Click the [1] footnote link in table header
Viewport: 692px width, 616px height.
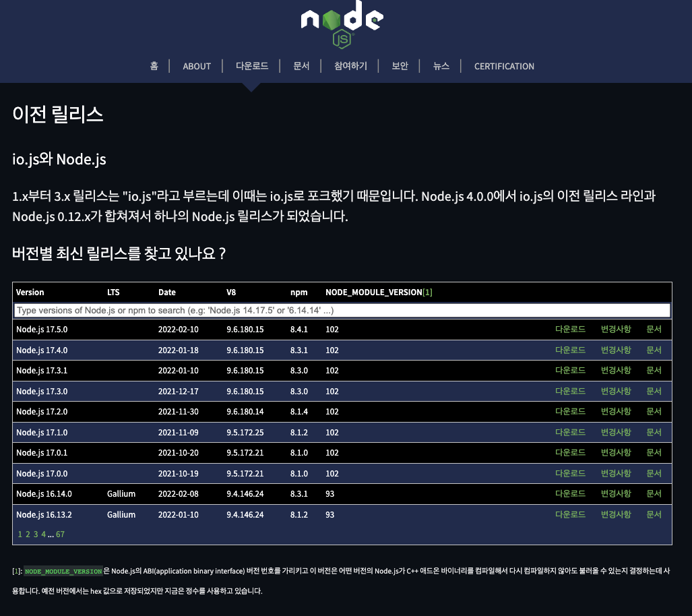click(427, 292)
